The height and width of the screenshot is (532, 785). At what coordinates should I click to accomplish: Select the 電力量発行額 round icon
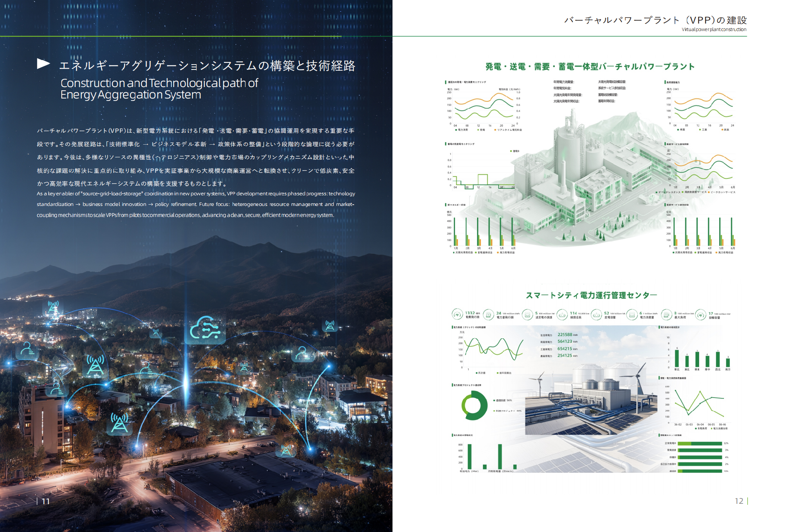(x=489, y=315)
